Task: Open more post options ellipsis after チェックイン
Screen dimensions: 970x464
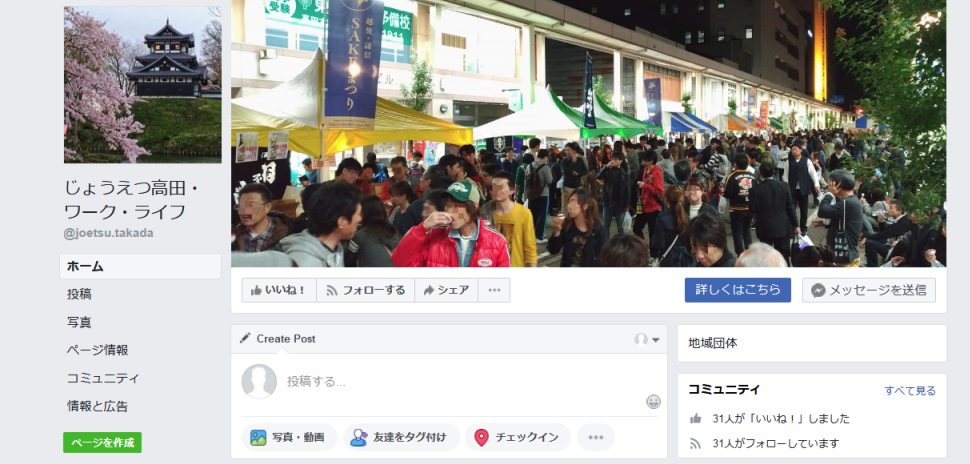Action: 596,437
